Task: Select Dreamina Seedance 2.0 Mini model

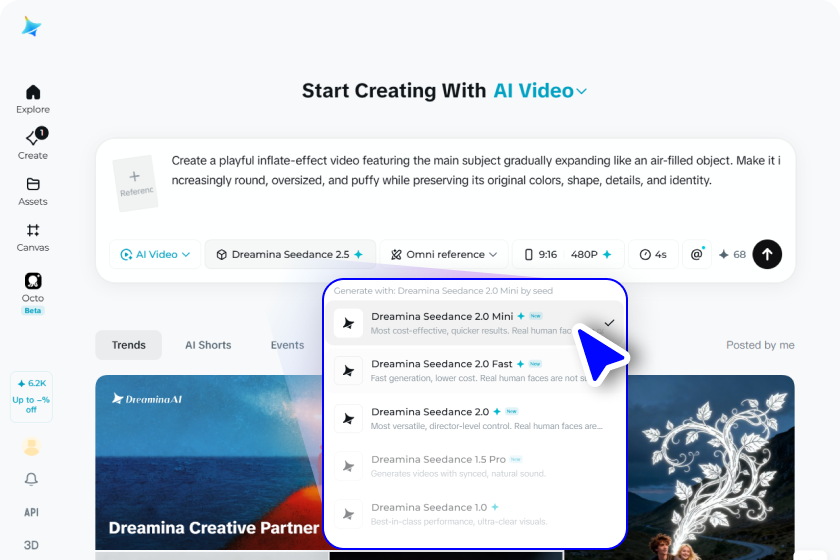Action: tap(475, 323)
